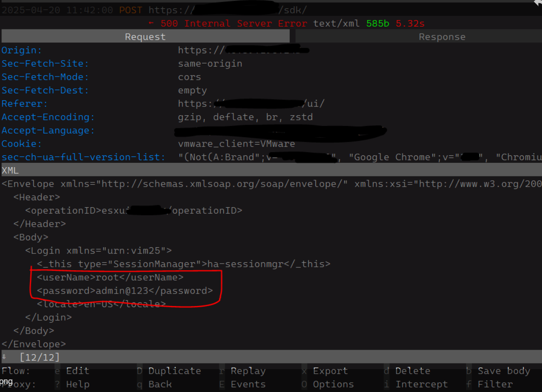Set a Filter from the bottom bar
Screen dimensions: 542x392
pos(495,385)
